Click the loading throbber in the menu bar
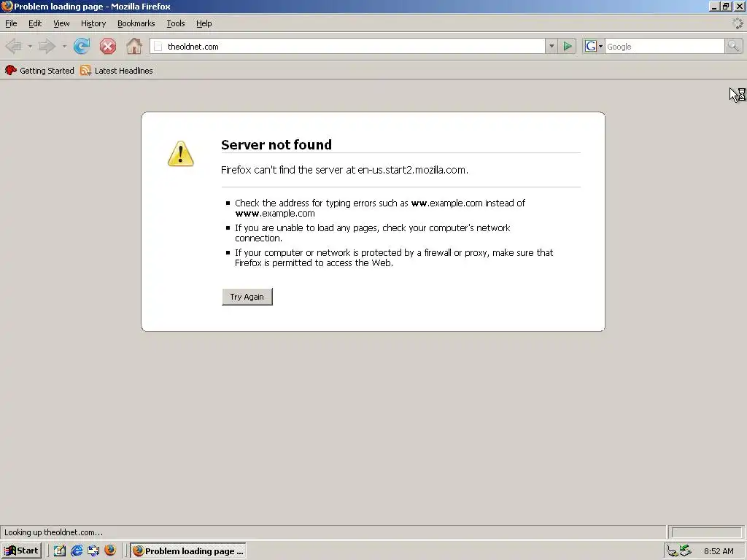 click(738, 23)
